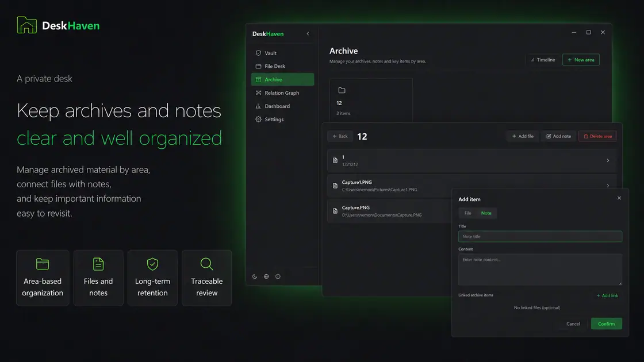Click Add link in dialog
644x362 pixels.
(x=607, y=295)
